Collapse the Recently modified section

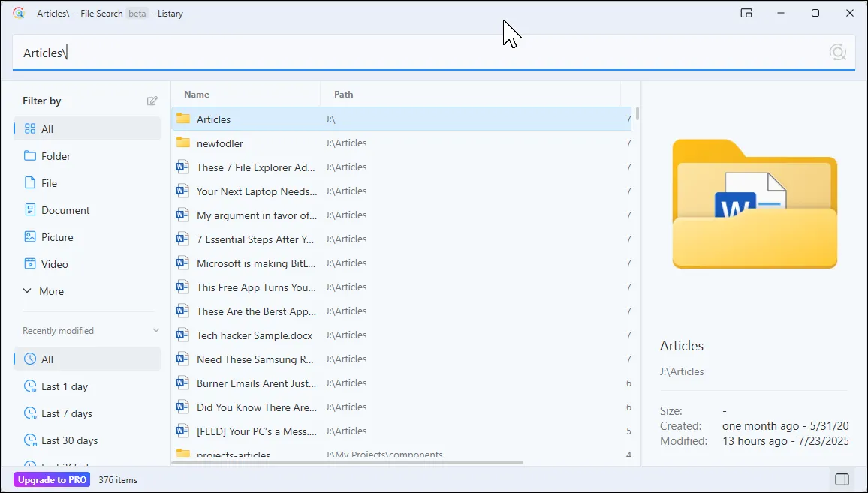[155, 330]
